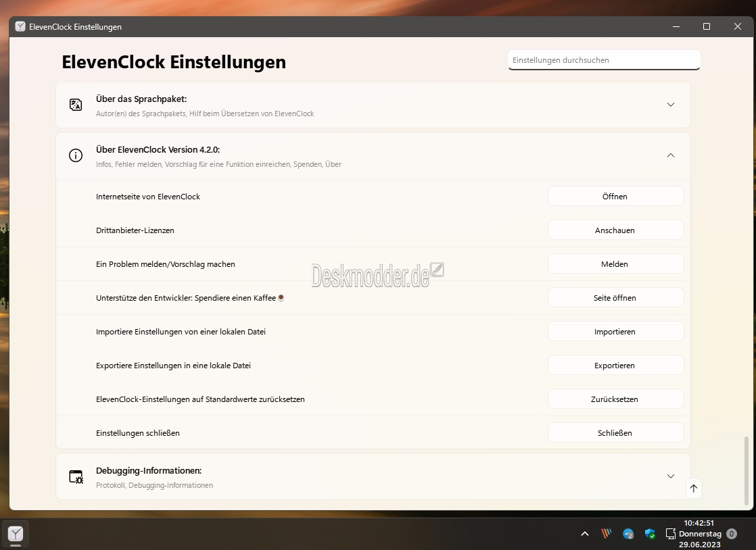Click the subtitle starting Infos, Fehler melden
The width and height of the screenshot is (756, 550).
pos(218,164)
